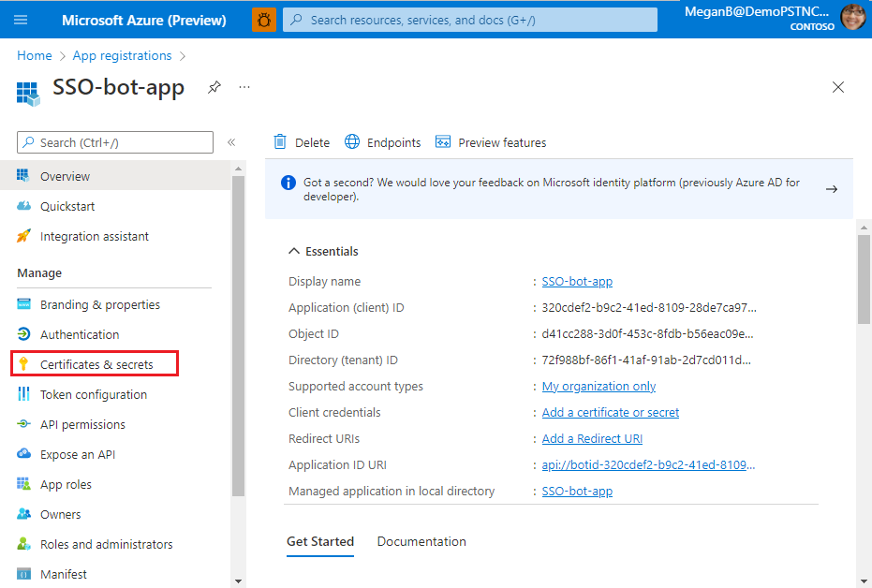872x588 pixels.
Task: Collapse the sidebar with double chevron
Action: [231, 142]
